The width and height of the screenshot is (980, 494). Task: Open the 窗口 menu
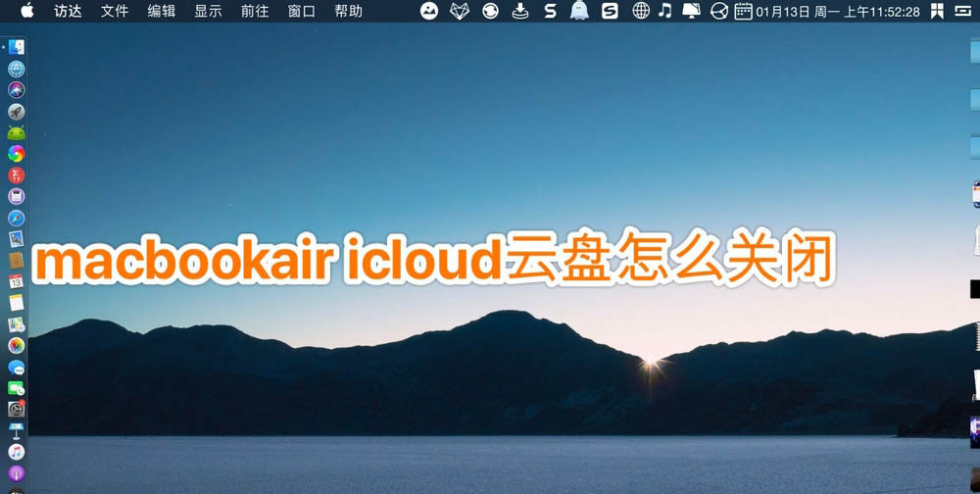tap(302, 11)
